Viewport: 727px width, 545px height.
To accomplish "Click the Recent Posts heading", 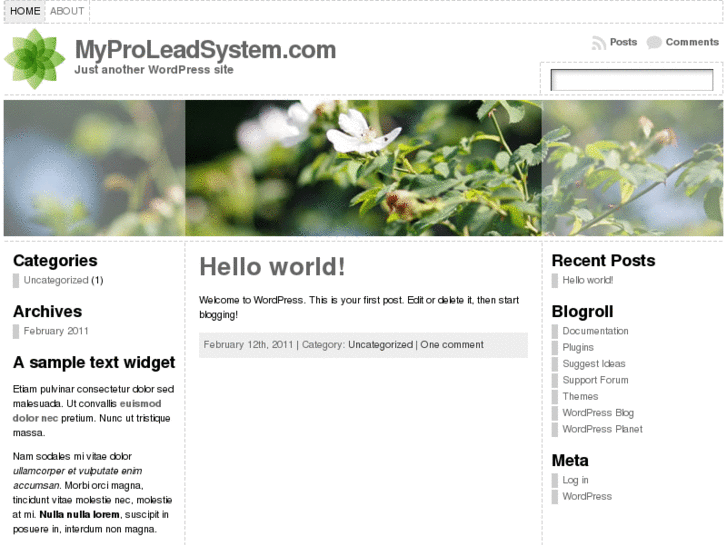I will point(603,261).
